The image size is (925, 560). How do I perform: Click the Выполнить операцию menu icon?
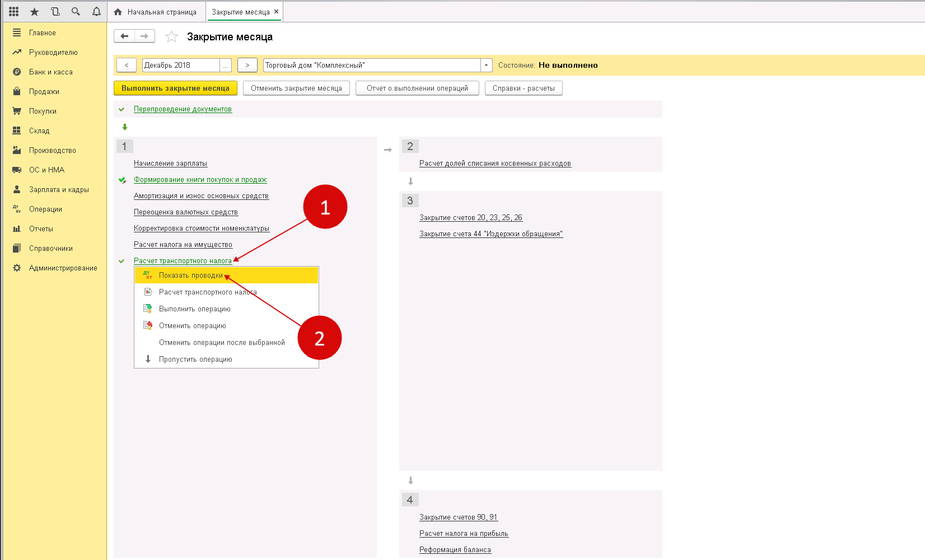tap(148, 309)
